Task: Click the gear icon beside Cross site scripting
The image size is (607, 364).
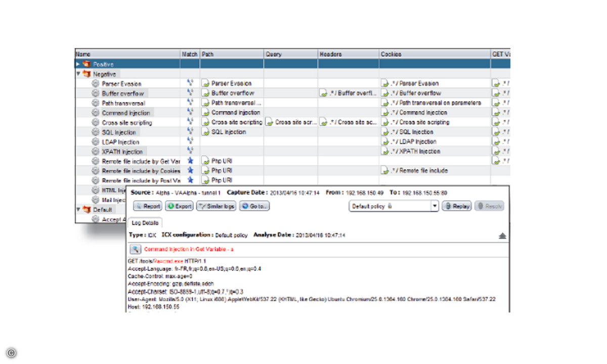Action: coord(96,122)
